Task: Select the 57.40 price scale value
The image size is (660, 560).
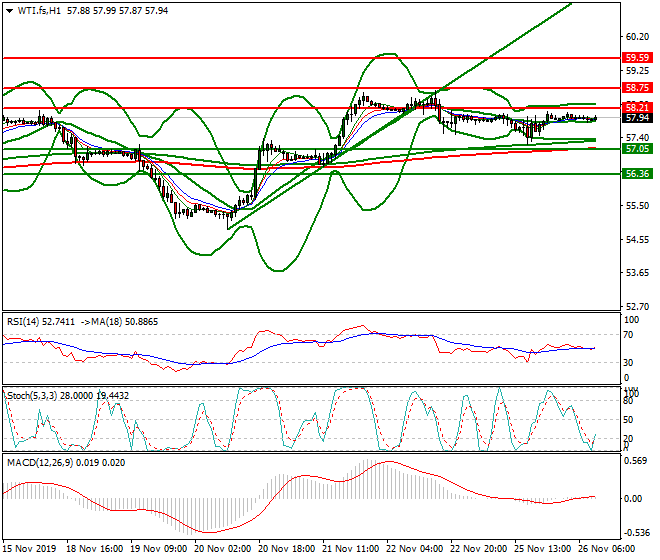Action: (637, 138)
